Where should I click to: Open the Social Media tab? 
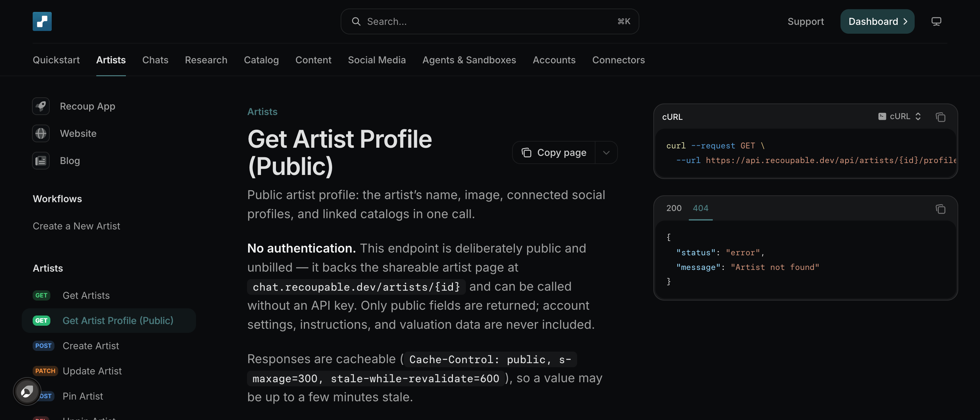pos(377,60)
